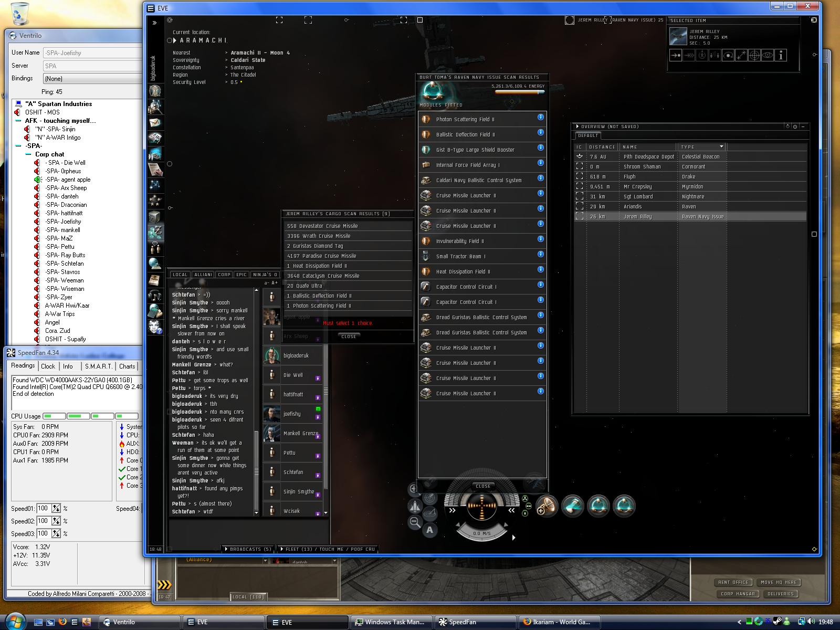The image size is (840, 630).
Task: Open Windows Task Manager from taskbar
Action: click(392, 622)
